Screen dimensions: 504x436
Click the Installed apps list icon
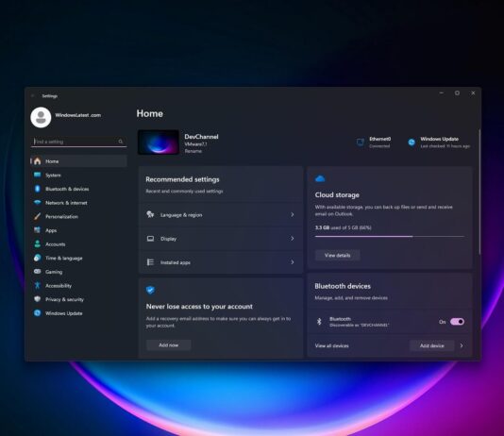[x=150, y=262]
